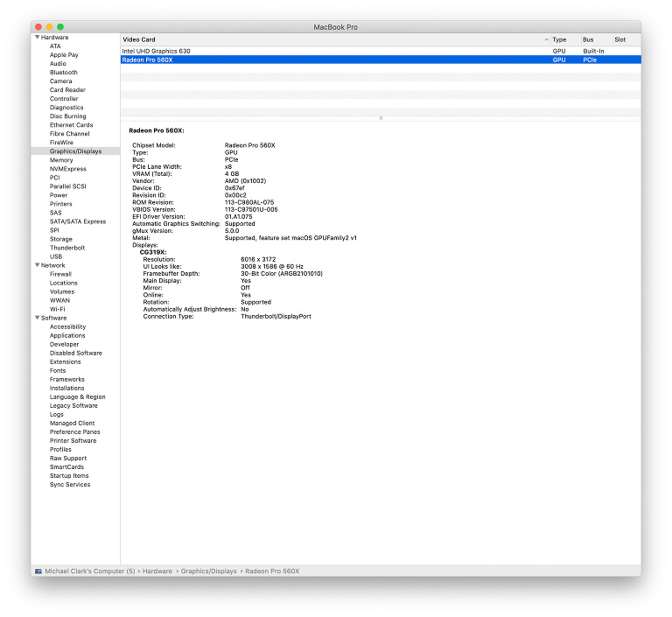
Task: Select WWAN under Network
Action: pyautogui.click(x=59, y=300)
